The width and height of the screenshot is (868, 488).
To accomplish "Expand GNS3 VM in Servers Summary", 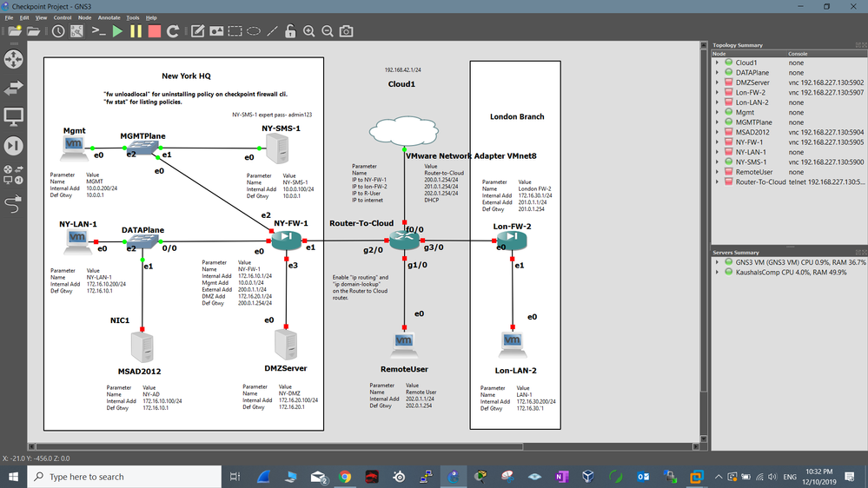I will coord(717,261).
